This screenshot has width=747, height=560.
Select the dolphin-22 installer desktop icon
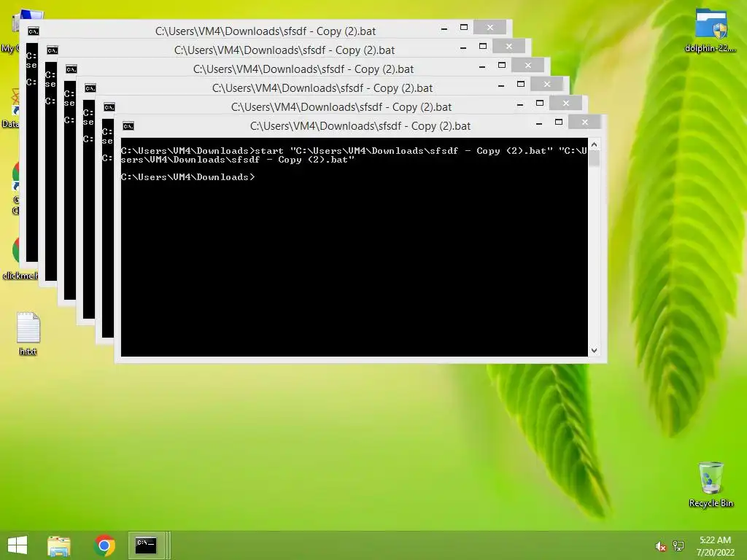pyautogui.click(x=711, y=31)
